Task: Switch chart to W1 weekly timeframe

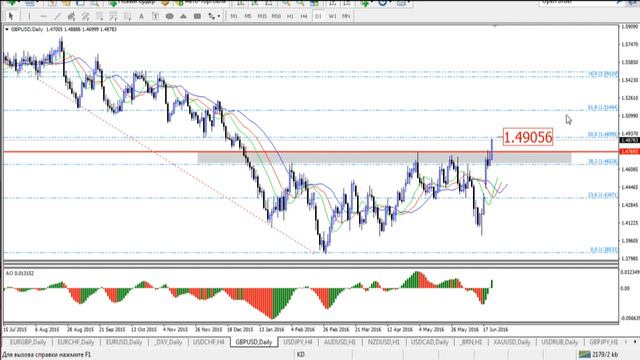Action: click(x=332, y=16)
